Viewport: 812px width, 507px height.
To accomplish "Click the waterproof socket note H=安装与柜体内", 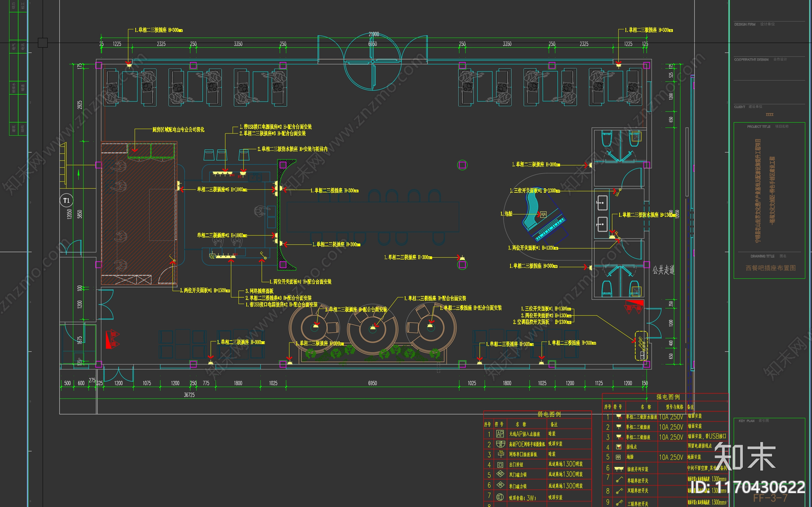I will (x=292, y=149).
